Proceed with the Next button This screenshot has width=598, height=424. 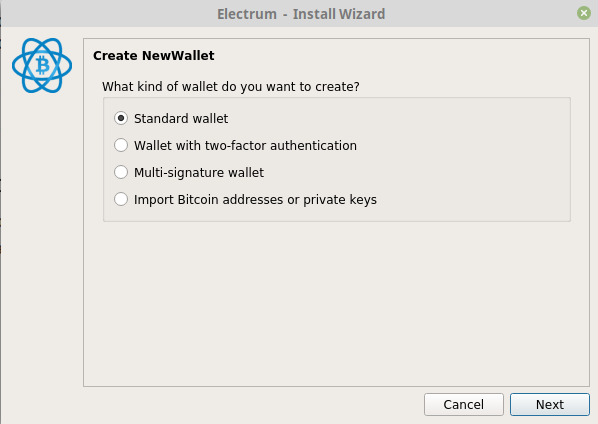pos(550,404)
